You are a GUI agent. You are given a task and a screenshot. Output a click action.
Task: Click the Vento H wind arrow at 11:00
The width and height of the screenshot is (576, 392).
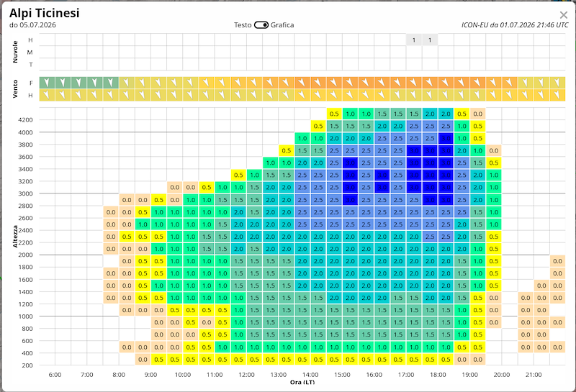(222, 95)
